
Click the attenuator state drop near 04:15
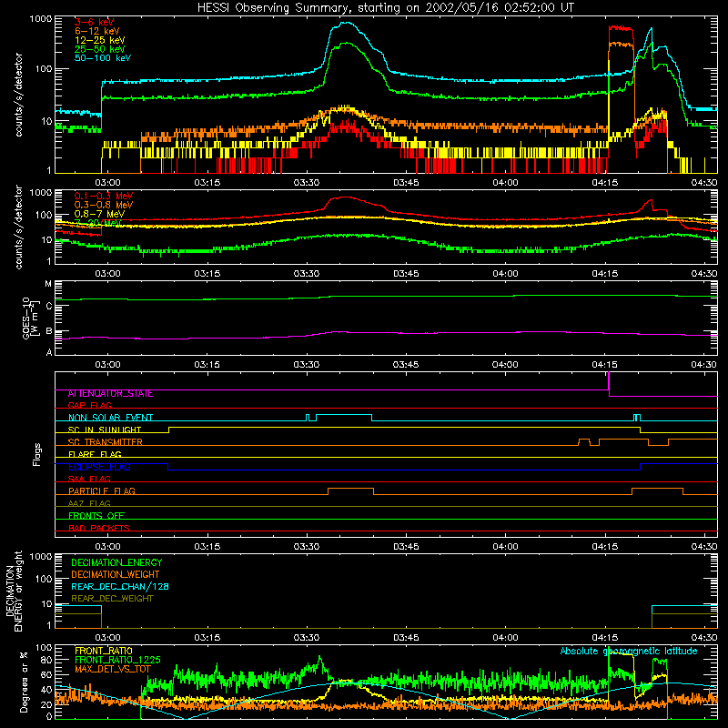click(x=609, y=384)
